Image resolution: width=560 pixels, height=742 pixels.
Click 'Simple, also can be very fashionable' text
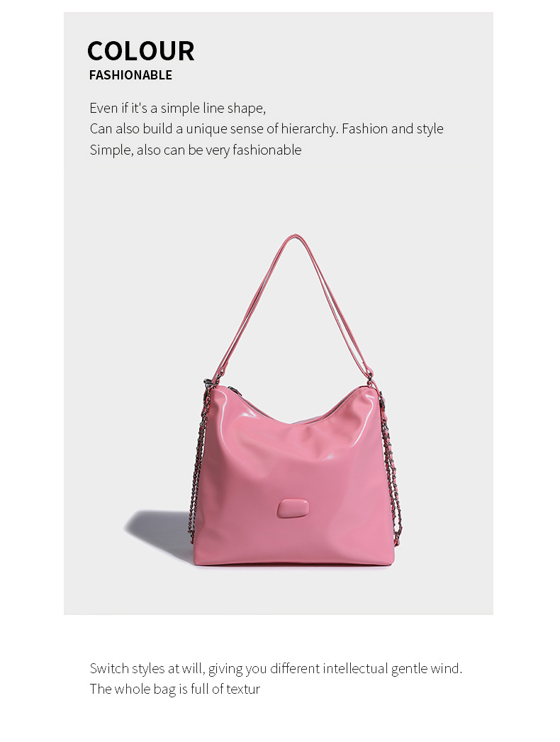click(x=196, y=150)
